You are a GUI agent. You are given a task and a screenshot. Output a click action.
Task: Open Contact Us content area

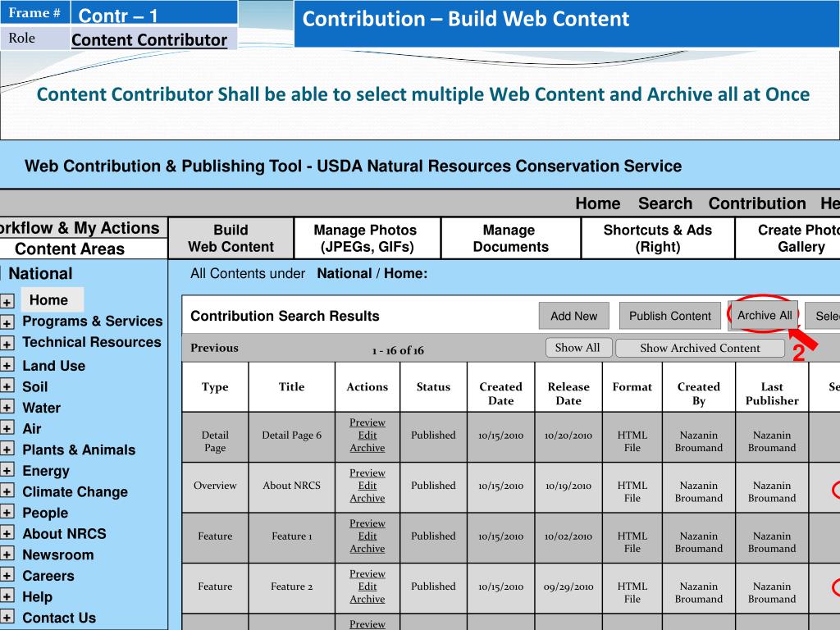(x=59, y=618)
